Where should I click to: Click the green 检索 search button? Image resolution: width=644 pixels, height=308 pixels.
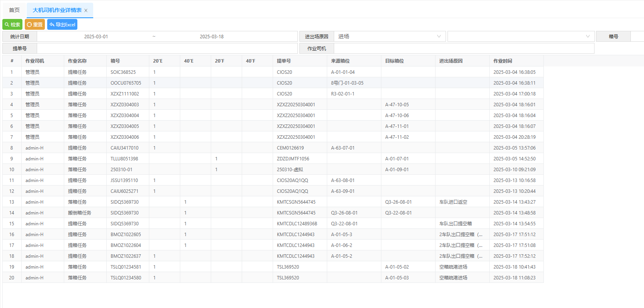click(x=12, y=24)
